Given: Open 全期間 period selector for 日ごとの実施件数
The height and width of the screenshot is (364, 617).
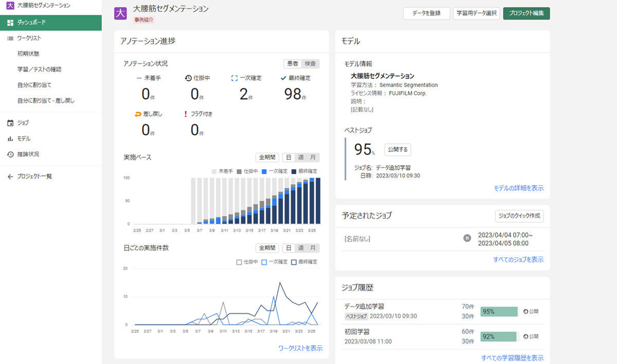Looking at the screenshot, I should [x=267, y=248].
